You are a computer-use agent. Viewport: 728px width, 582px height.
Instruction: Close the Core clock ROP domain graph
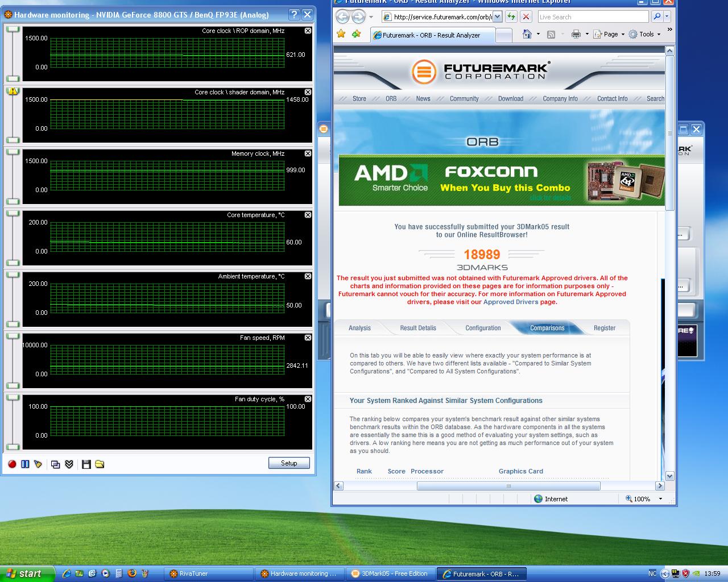pos(308,31)
